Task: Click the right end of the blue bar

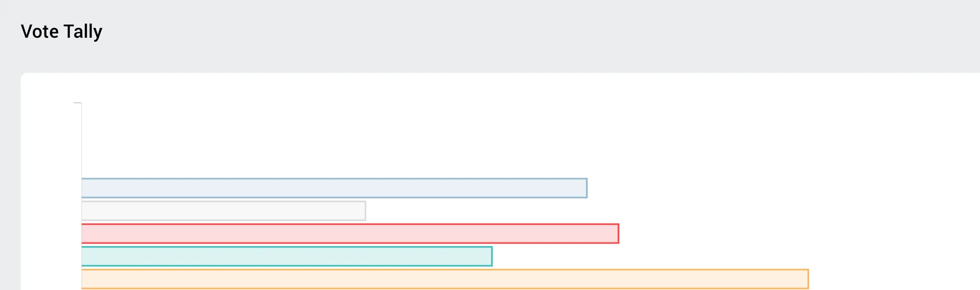Action: coord(586,188)
